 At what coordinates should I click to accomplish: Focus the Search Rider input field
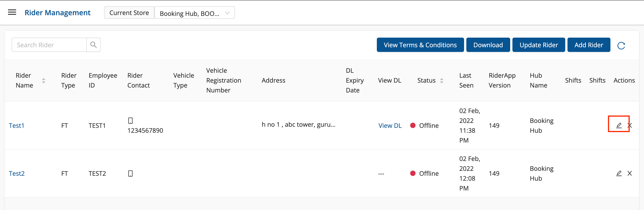[x=49, y=45]
